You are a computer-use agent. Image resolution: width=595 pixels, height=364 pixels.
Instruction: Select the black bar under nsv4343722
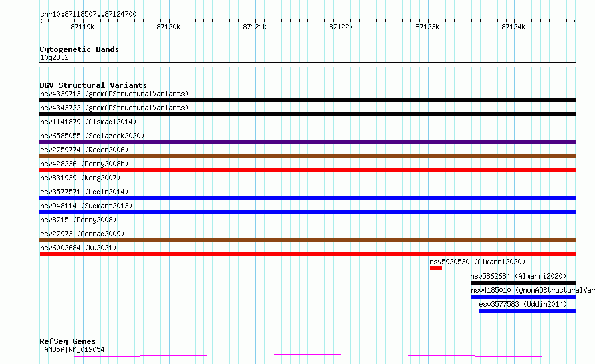pos(308,114)
